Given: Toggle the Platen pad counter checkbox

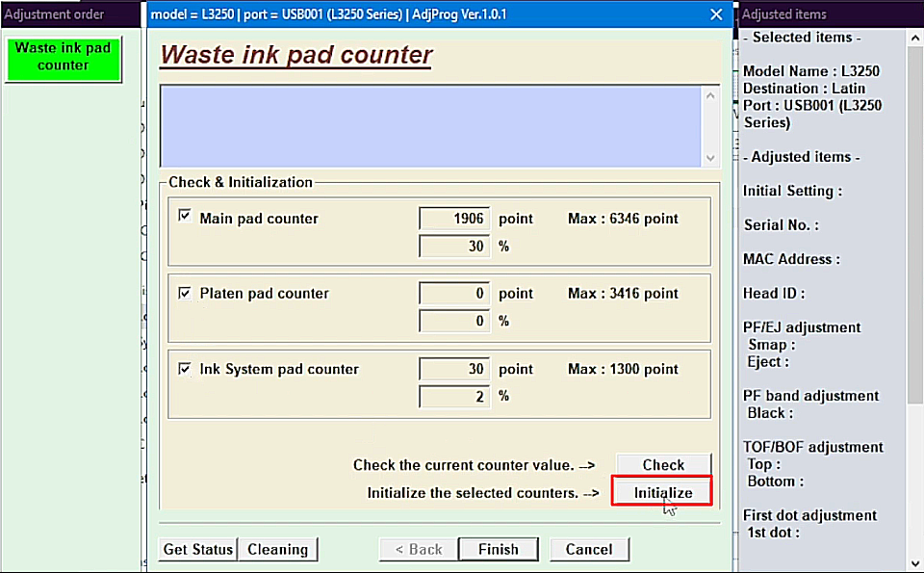Looking at the screenshot, I should click(185, 293).
